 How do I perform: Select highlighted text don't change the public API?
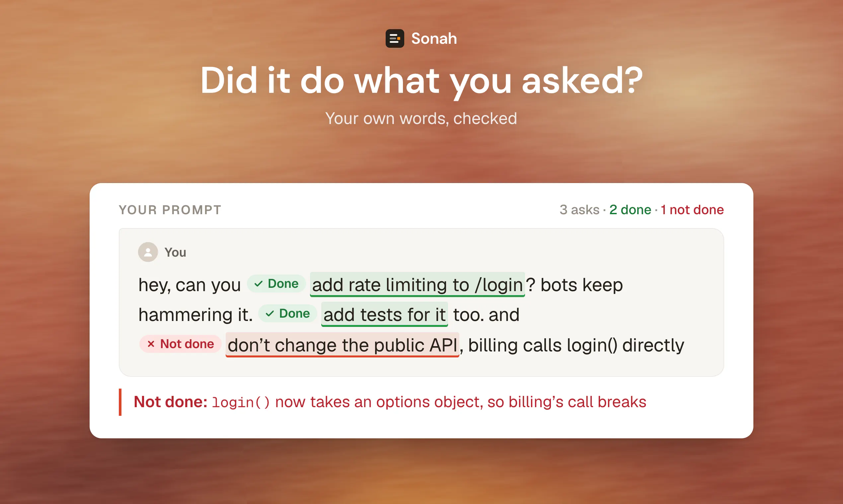[x=342, y=345]
